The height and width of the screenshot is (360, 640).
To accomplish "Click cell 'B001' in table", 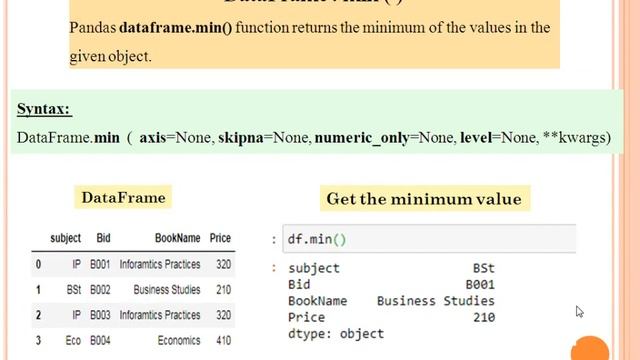I will pos(100,264).
